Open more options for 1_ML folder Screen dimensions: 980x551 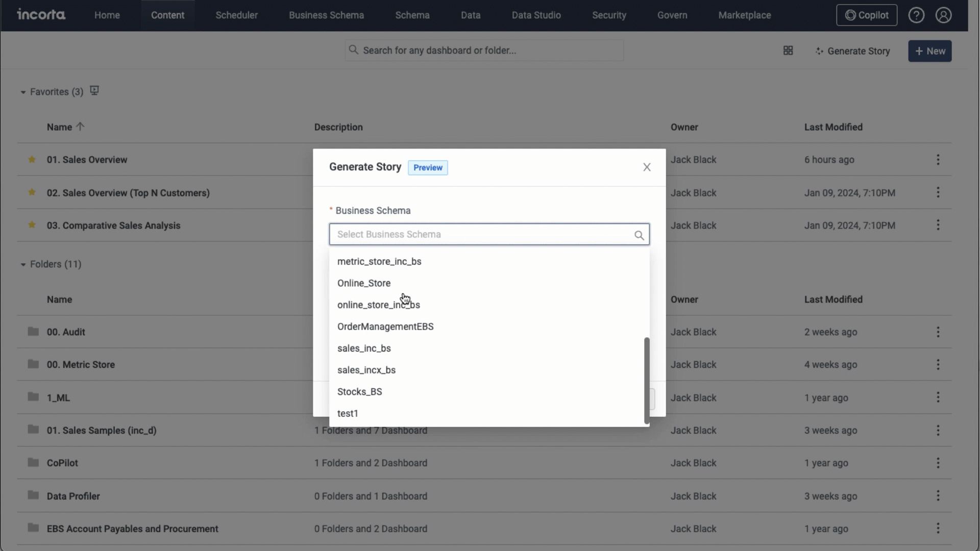pyautogui.click(x=938, y=397)
